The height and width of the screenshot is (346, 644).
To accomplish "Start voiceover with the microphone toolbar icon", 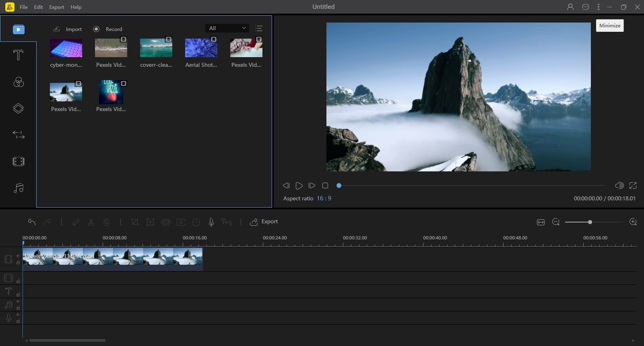I will pyautogui.click(x=211, y=222).
